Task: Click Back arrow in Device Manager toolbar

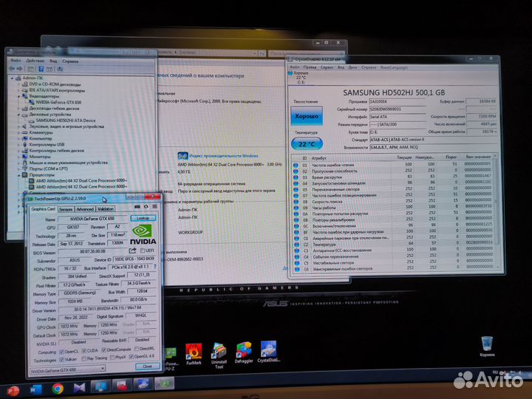Action: pos(12,69)
